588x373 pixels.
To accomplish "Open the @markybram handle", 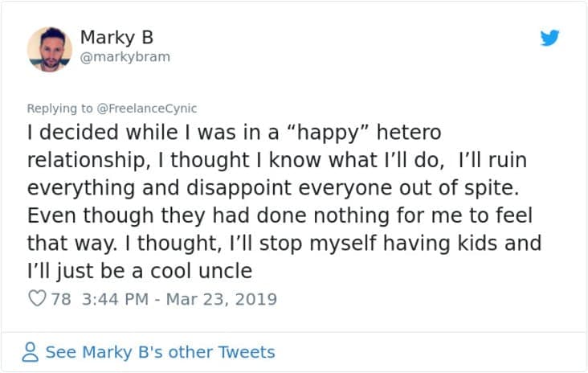I will pyautogui.click(x=125, y=57).
